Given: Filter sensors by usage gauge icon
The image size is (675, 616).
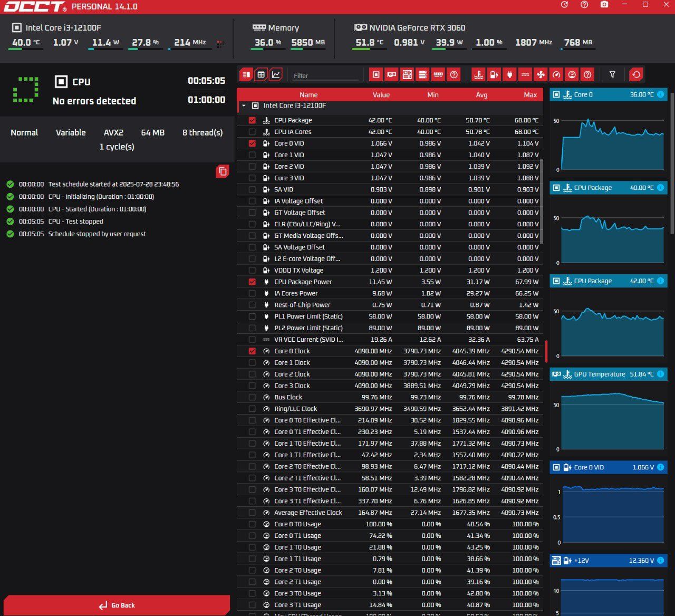Looking at the screenshot, I should pyautogui.click(x=572, y=75).
